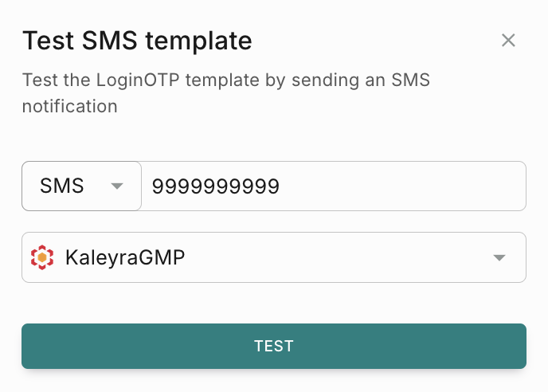Click the KaleyraGMP hexagon logo icon

[42, 257]
